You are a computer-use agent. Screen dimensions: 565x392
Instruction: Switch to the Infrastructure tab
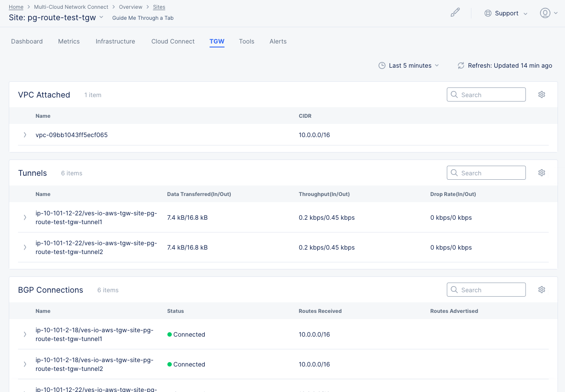[x=115, y=41]
